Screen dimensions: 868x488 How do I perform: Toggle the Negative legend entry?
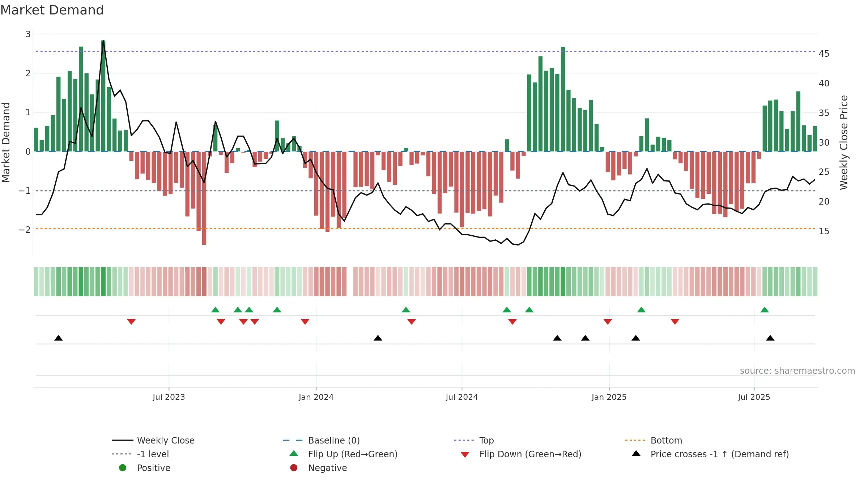tap(318, 468)
